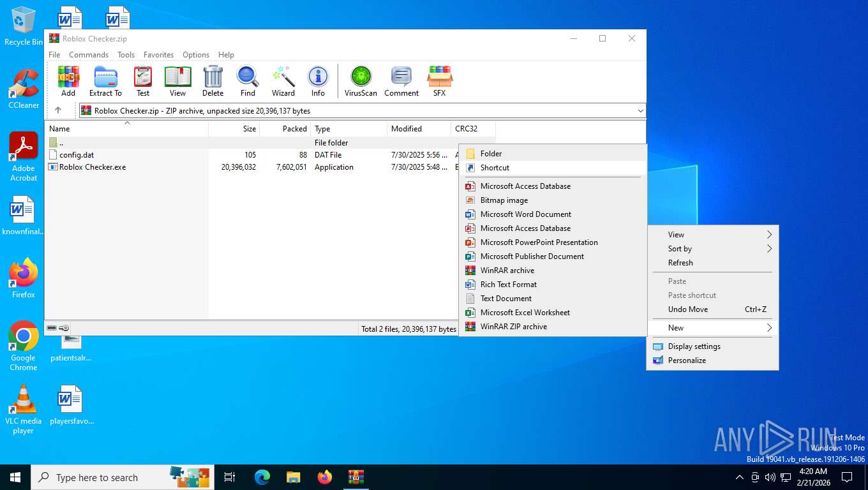Launch the Wizard tool
The height and width of the screenshot is (490, 868).
point(283,81)
